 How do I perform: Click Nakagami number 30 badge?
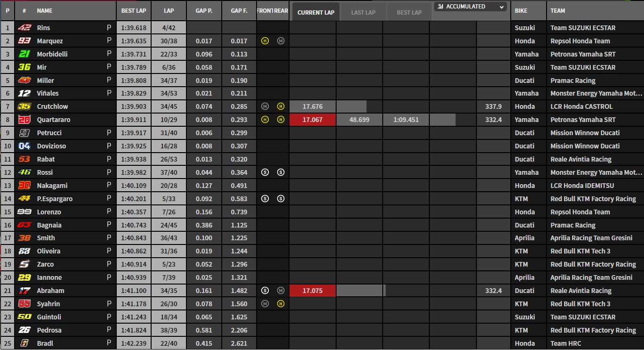click(x=24, y=186)
